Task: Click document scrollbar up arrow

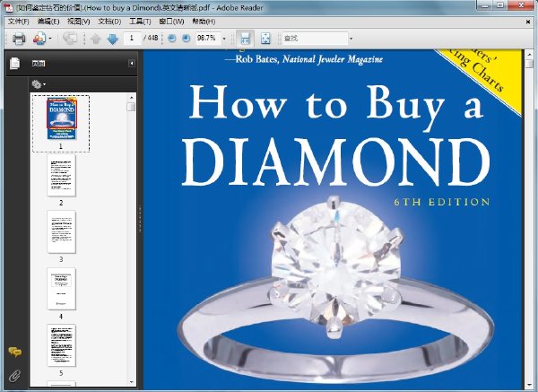Action: coord(529,54)
